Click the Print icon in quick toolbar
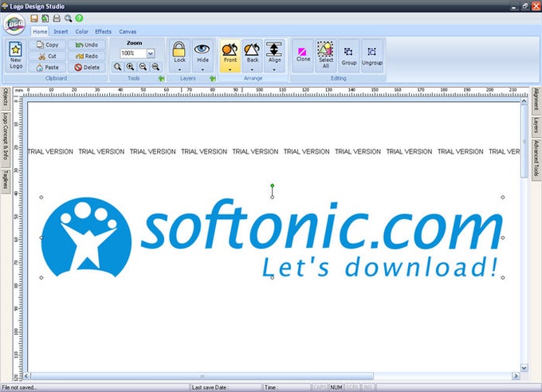The width and height of the screenshot is (542, 392). (x=57, y=18)
